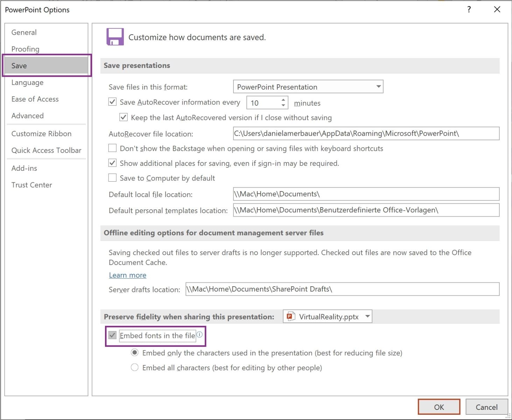Open the Learn more link
512x420 pixels.
pyautogui.click(x=127, y=275)
